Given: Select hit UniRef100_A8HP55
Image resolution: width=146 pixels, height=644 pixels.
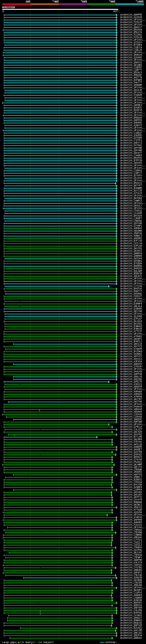Looking at the screenshot, I should click(131, 15).
